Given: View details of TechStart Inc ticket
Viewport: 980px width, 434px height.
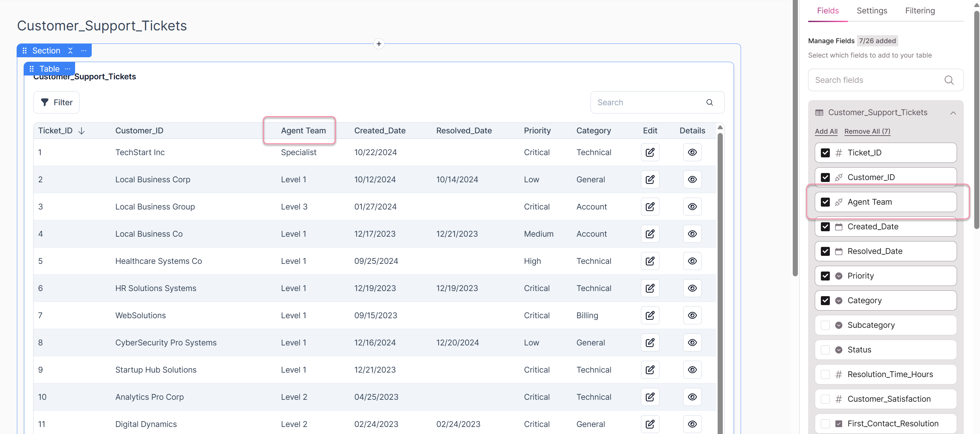Looking at the screenshot, I should [x=692, y=152].
